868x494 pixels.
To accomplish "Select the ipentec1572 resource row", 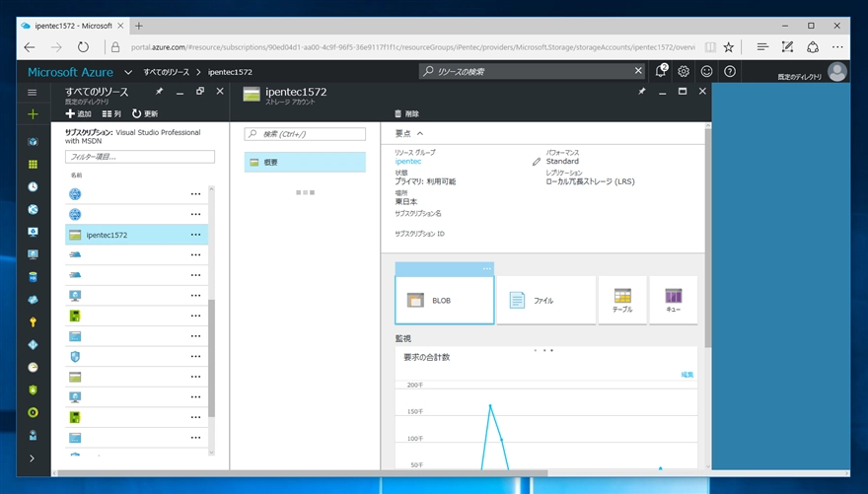I will point(137,235).
